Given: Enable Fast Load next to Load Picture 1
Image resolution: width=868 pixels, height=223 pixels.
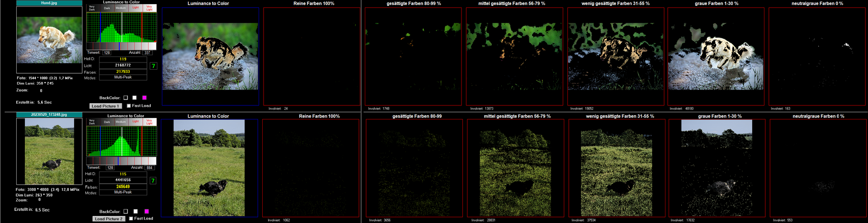Looking at the screenshot, I should 129,106.
